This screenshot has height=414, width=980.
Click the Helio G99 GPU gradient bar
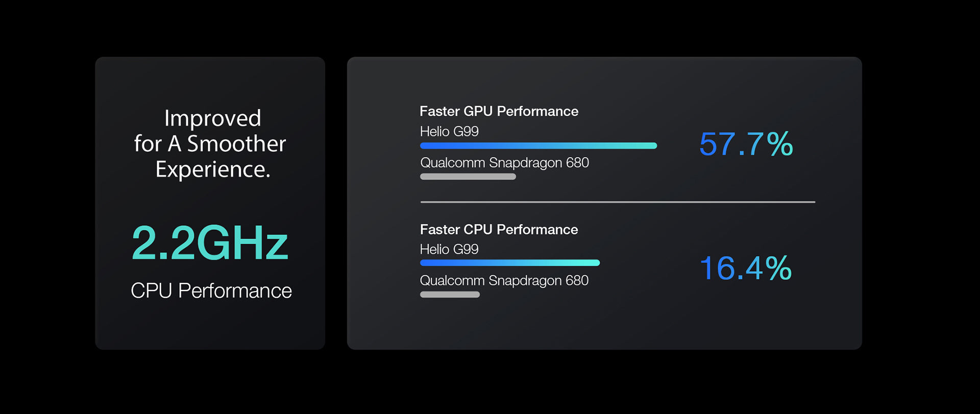point(538,146)
